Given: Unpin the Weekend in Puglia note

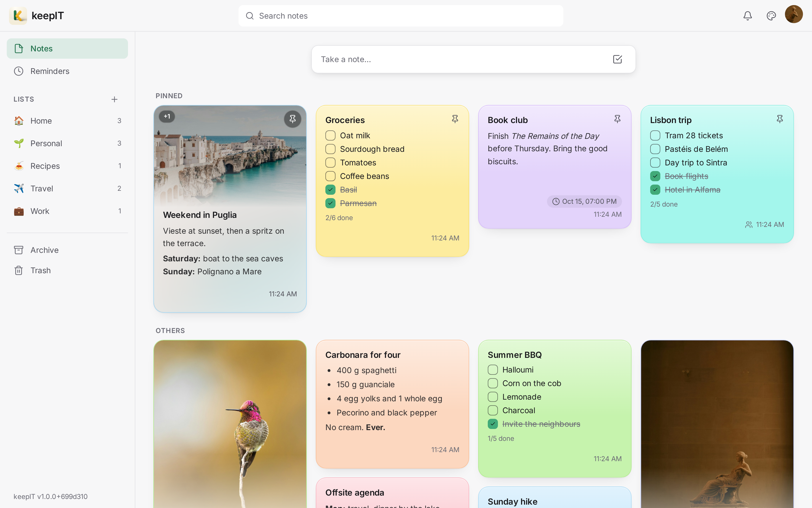Looking at the screenshot, I should 293,119.
